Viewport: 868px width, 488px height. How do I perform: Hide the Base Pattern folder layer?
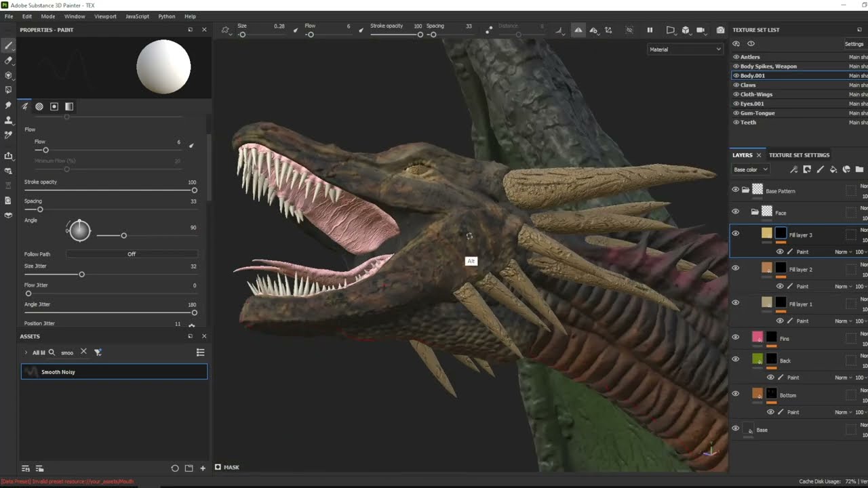click(735, 190)
